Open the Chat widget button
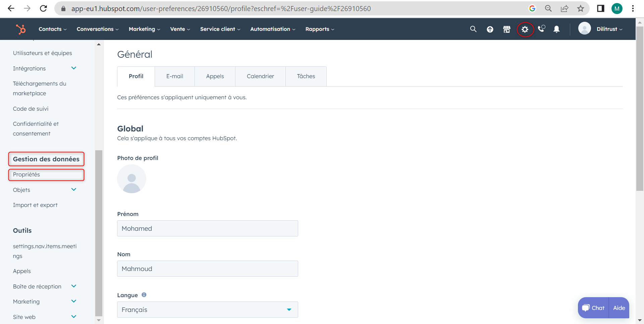 pyautogui.click(x=593, y=308)
